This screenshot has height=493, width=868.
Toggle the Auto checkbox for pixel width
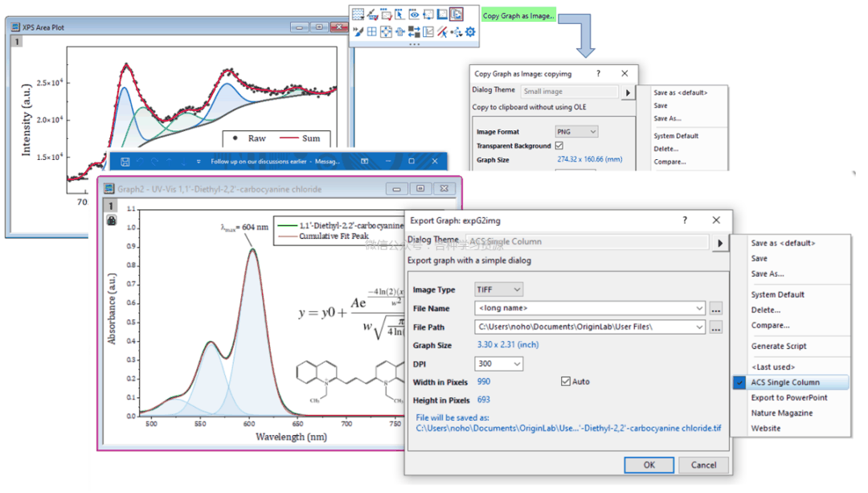click(x=566, y=382)
